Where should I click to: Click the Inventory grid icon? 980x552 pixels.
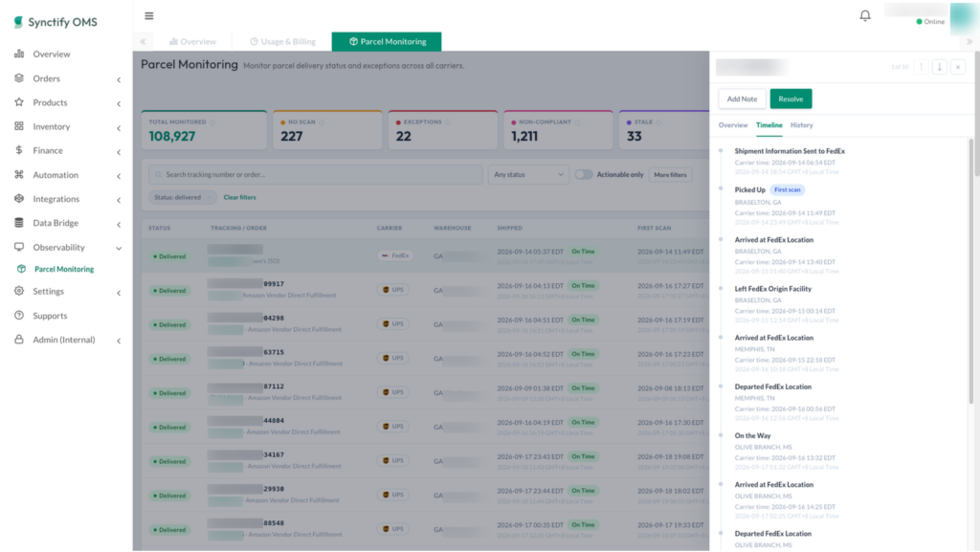19,126
